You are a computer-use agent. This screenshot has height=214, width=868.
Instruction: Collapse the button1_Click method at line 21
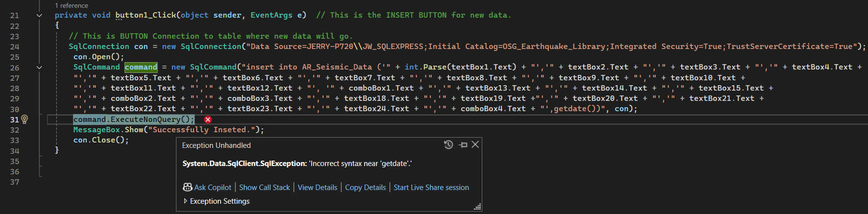[x=39, y=15]
